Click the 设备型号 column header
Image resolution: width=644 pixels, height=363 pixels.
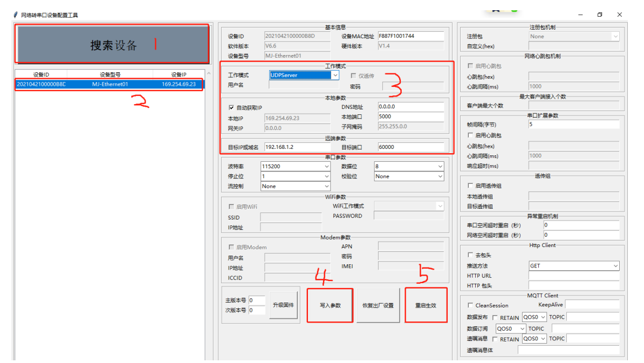click(x=110, y=74)
